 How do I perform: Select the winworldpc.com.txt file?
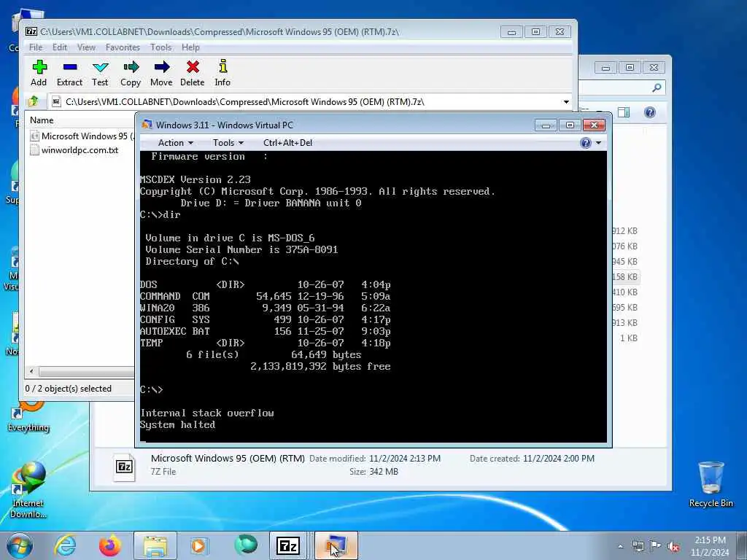click(x=74, y=150)
